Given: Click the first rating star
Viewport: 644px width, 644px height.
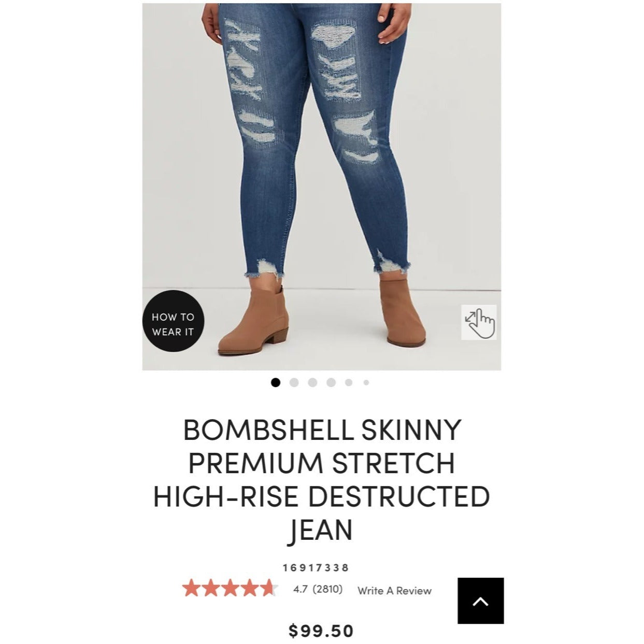Looking at the screenshot, I should (191, 588).
